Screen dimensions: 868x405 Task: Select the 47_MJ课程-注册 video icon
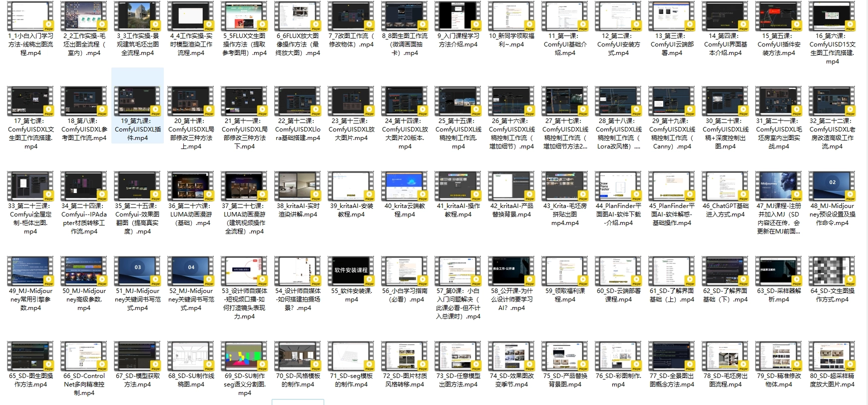[779, 186]
